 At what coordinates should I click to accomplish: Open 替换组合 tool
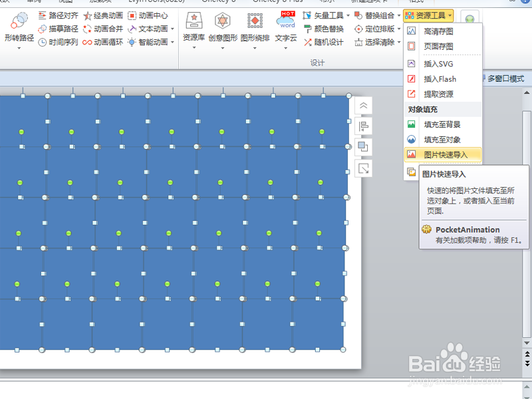tap(374, 15)
